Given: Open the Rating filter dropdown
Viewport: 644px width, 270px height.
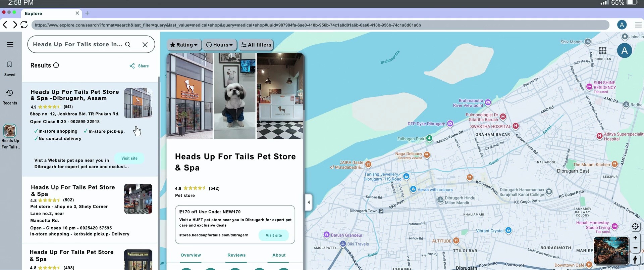Looking at the screenshot, I should point(184,45).
